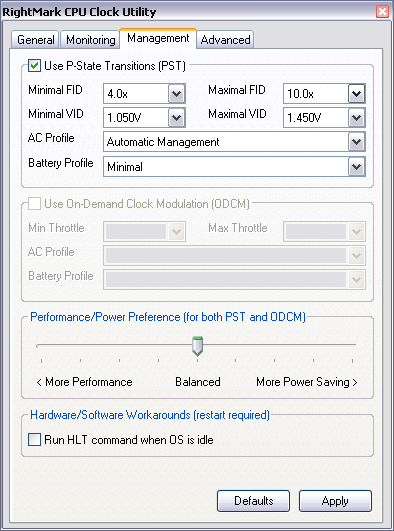
Task: Click the Performance/Power Preference slider thumb
Action: pyautogui.click(x=197, y=346)
